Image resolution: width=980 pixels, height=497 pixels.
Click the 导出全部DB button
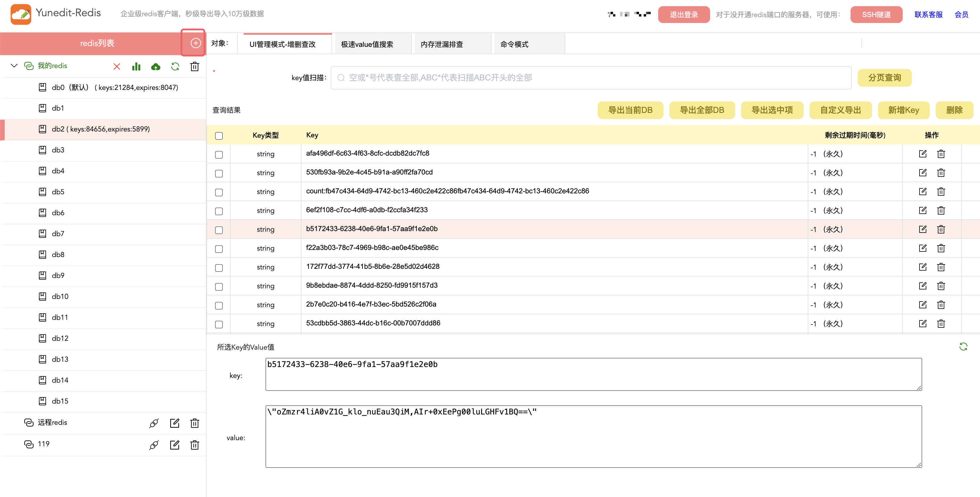(702, 110)
